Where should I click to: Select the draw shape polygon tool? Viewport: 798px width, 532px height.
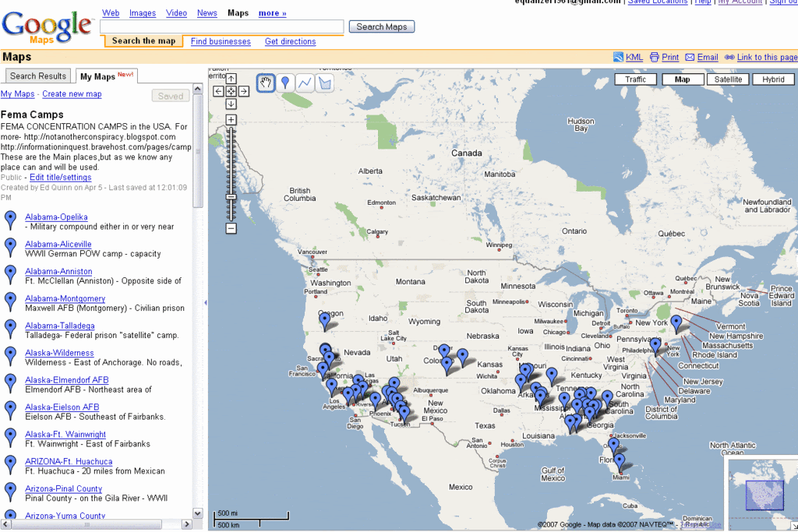click(x=325, y=83)
